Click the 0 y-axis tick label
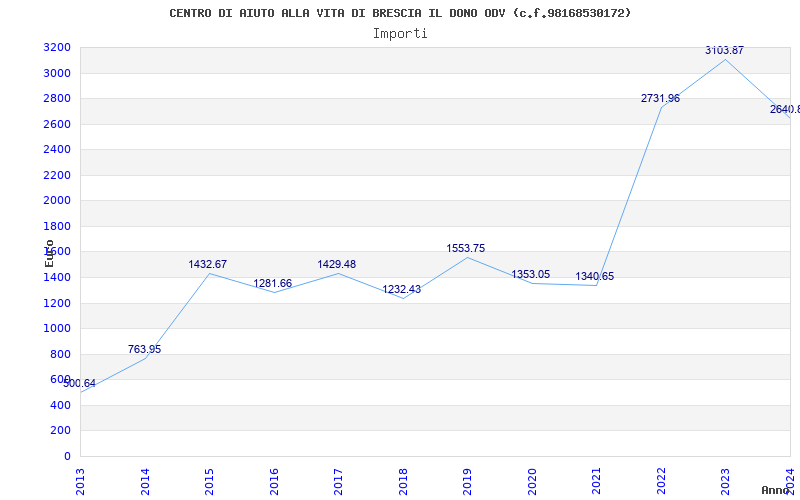Viewport: 800px width, 500px height. (x=67, y=456)
